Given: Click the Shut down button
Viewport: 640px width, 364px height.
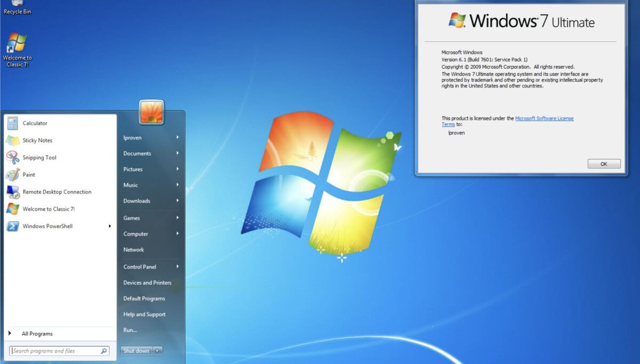Looking at the screenshot, I should point(137,351).
